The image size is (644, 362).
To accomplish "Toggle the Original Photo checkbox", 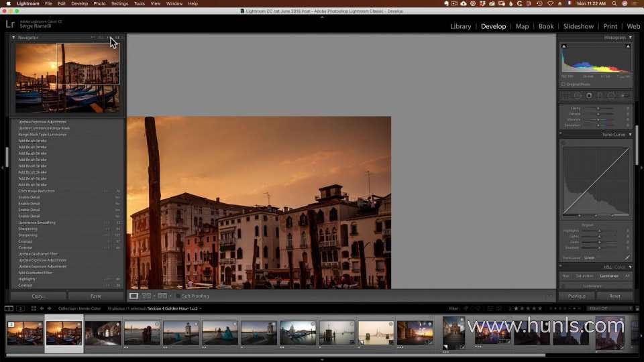I will (563, 84).
